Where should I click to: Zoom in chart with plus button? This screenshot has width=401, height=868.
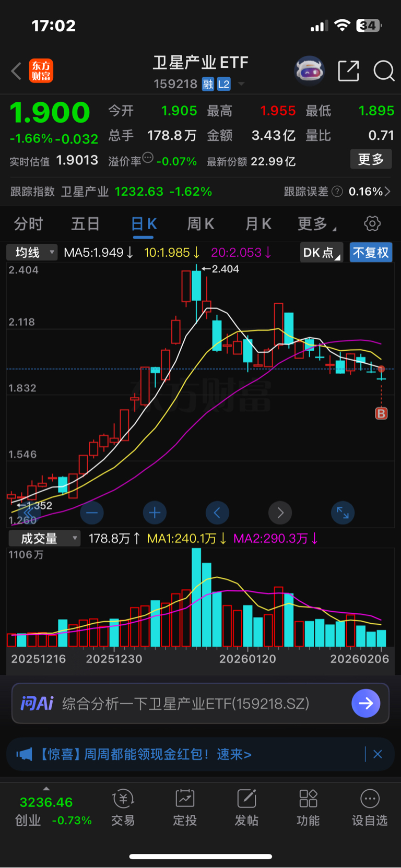pos(155,513)
